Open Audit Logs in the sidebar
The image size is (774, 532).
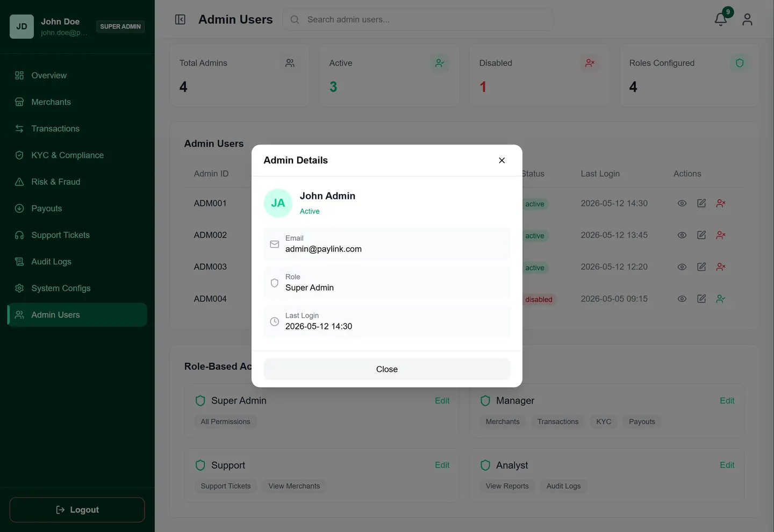[x=77, y=262]
